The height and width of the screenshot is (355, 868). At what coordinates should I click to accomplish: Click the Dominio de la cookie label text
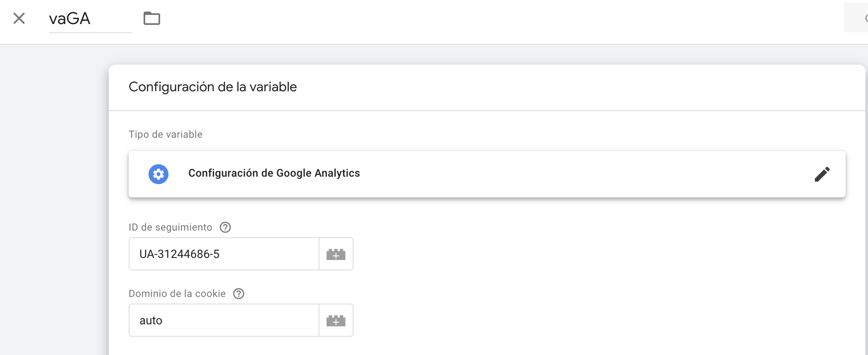(177, 294)
